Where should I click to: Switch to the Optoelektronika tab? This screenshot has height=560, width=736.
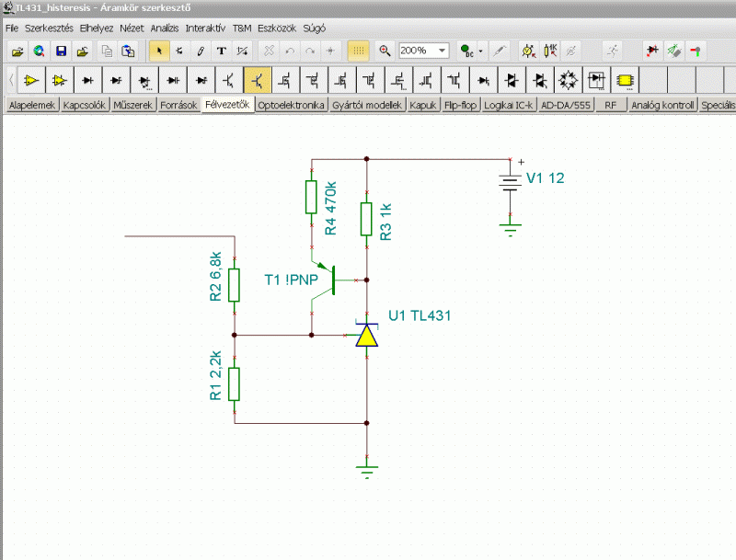[x=291, y=105]
